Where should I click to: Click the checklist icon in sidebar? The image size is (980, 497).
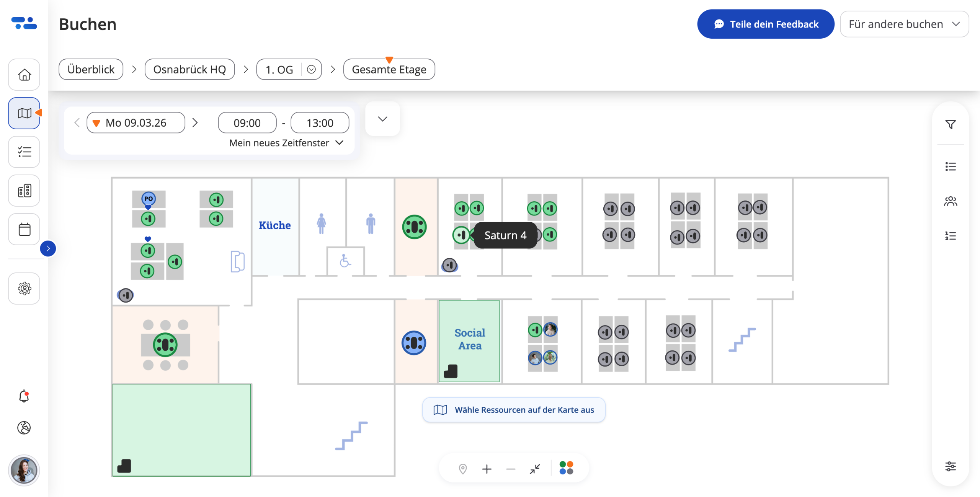tap(24, 152)
